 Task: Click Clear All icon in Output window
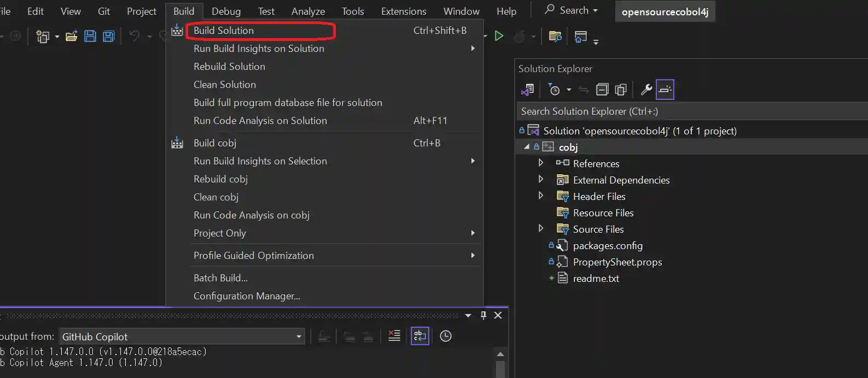[394, 336]
